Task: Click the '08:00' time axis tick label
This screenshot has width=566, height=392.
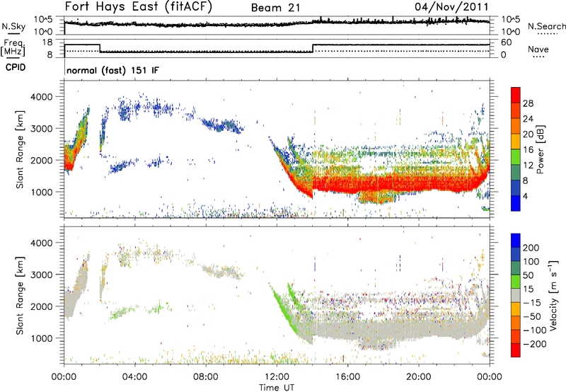Action: point(206,377)
